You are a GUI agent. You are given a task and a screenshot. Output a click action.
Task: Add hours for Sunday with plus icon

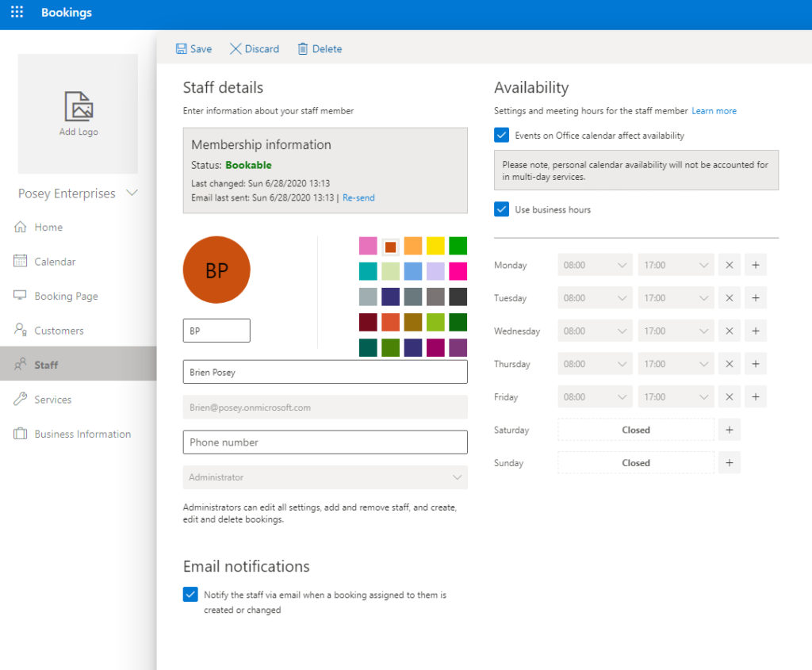pos(730,463)
